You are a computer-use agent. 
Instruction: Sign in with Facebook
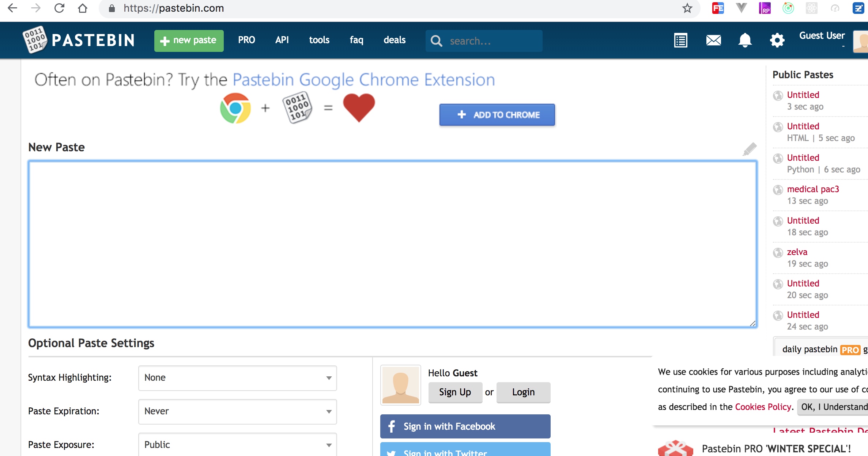[465, 426]
